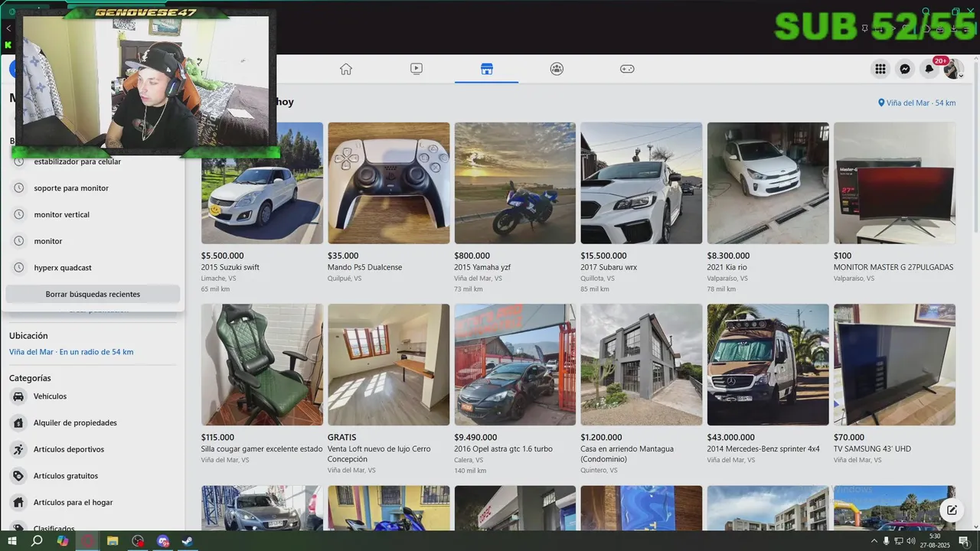The width and height of the screenshot is (980, 551).
Task: Click 2016 Opel astra gtc 1.6 turbo title
Action: (503, 449)
